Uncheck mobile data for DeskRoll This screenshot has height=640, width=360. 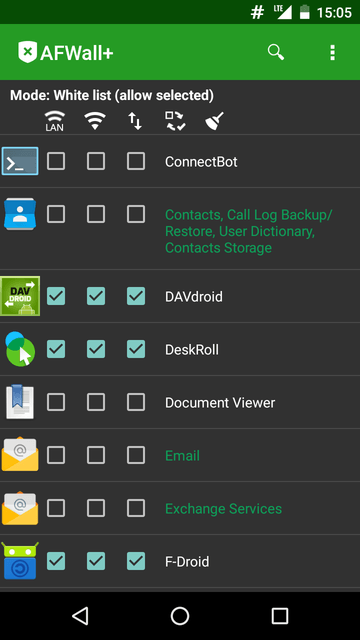(x=136, y=349)
